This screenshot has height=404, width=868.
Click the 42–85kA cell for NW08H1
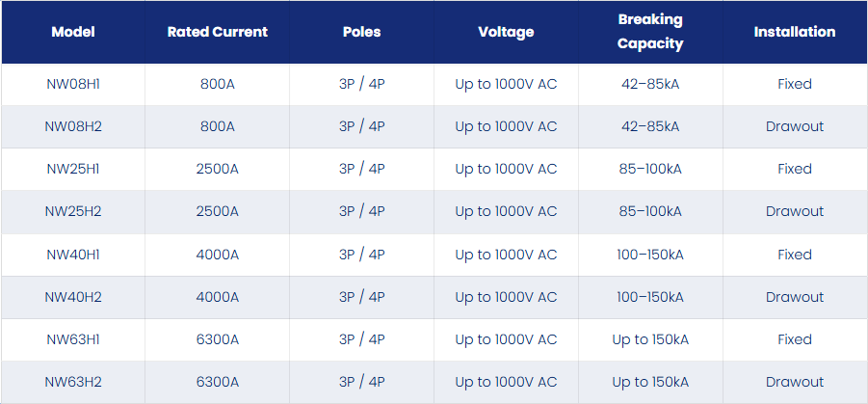[x=650, y=84]
